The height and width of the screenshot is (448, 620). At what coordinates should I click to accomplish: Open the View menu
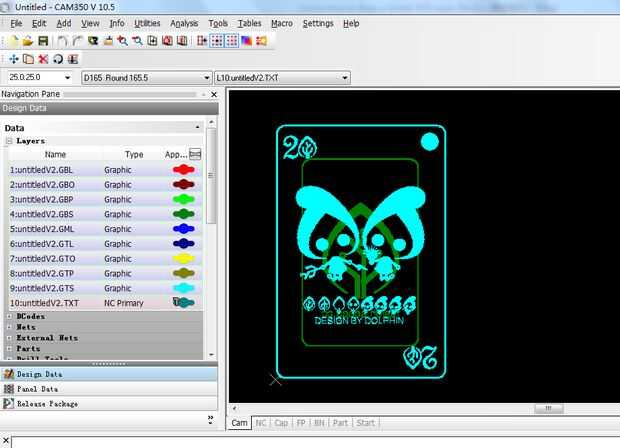pyautogui.click(x=90, y=24)
